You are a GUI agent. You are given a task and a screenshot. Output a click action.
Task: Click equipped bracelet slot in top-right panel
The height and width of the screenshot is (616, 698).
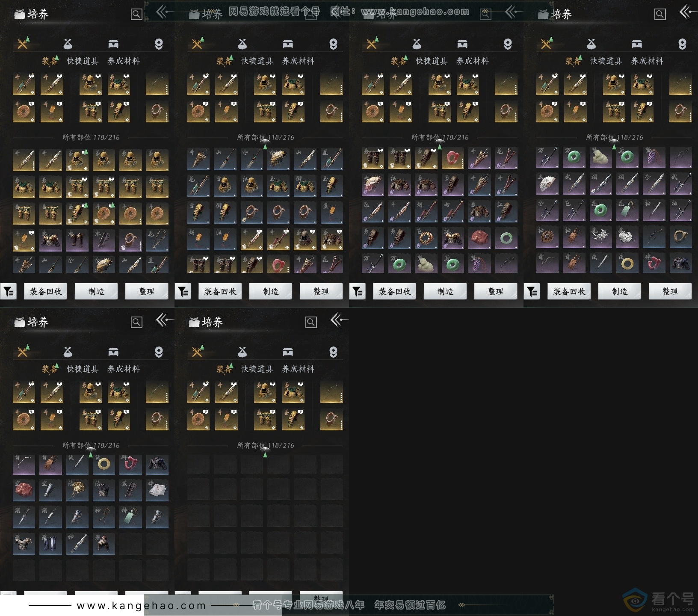pos(680,111)
